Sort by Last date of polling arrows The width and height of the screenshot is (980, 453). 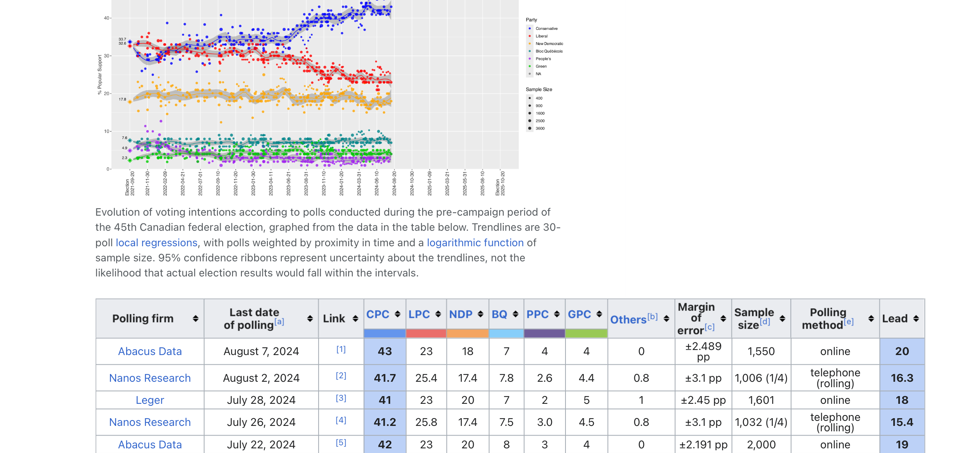[310, 318]
